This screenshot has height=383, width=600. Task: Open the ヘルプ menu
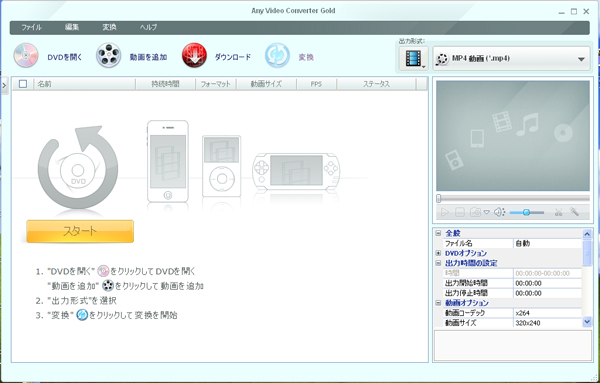148,27
